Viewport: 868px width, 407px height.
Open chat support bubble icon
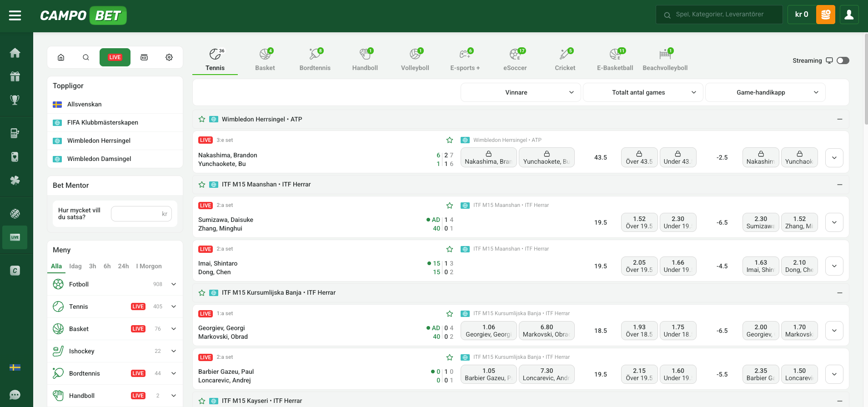(x=15, y=395)
